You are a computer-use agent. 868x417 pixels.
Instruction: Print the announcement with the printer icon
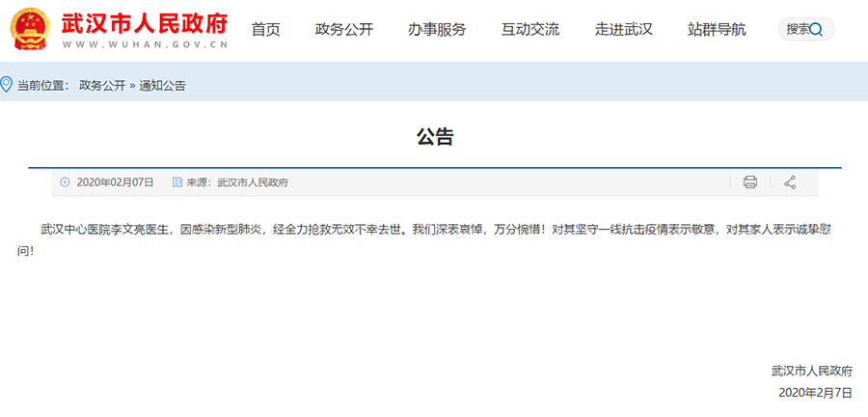[x=750, y=181]
